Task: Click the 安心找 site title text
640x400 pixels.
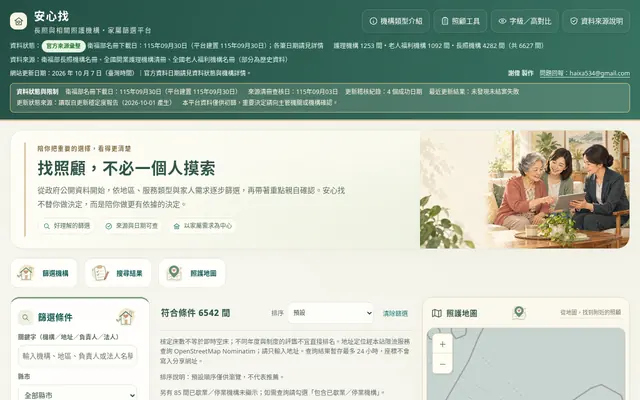Action: click(x=51, y=16)
